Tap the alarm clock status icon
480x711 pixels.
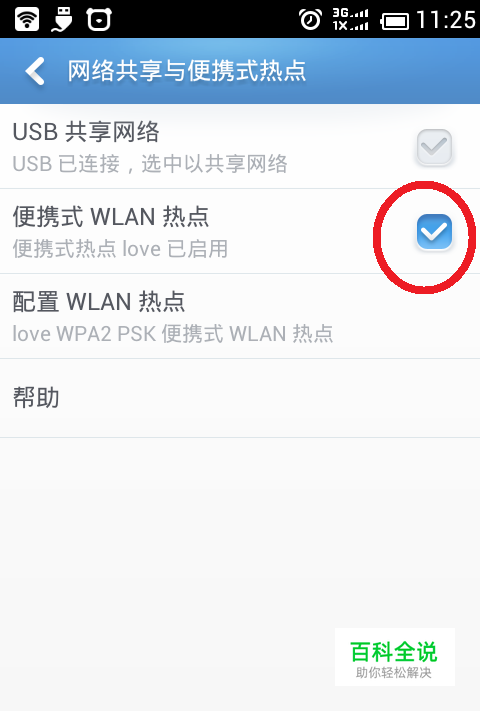pos(310,19)
